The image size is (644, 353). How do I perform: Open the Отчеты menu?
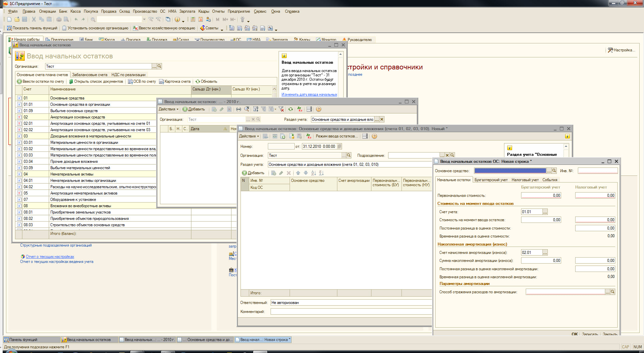tap(218, 11)
